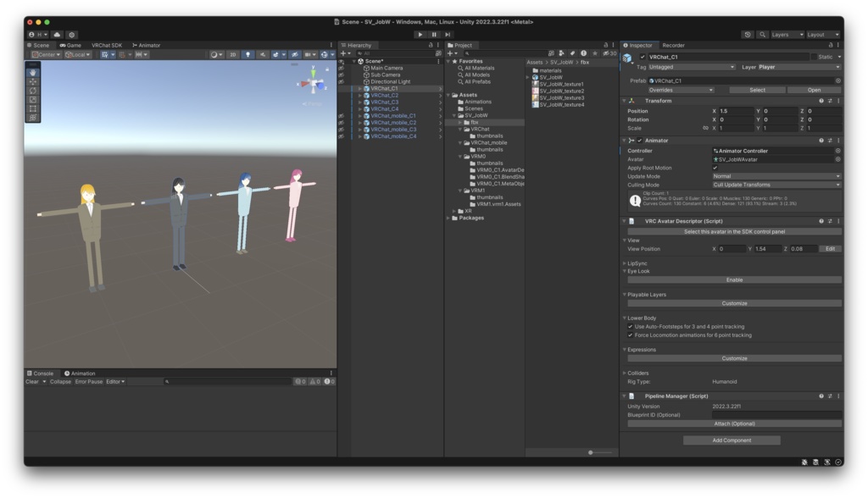Open the draw mode shading dropdown

[x=216, y=54]
